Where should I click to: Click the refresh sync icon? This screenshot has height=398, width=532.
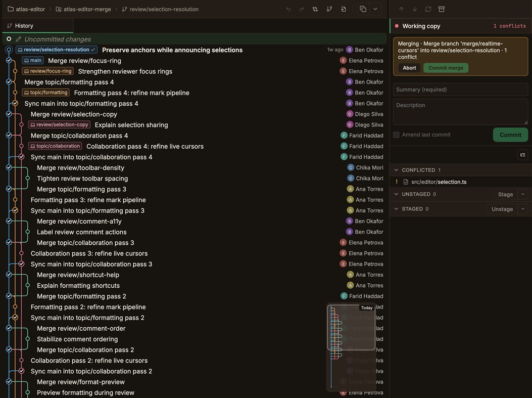pyautogui.click(x=428, y=9)
